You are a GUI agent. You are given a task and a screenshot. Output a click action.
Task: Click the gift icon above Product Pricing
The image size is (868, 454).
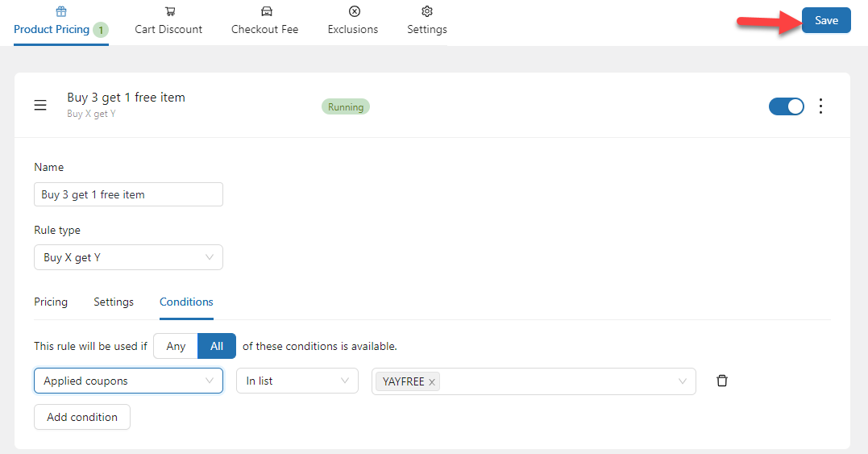[61, 11]
